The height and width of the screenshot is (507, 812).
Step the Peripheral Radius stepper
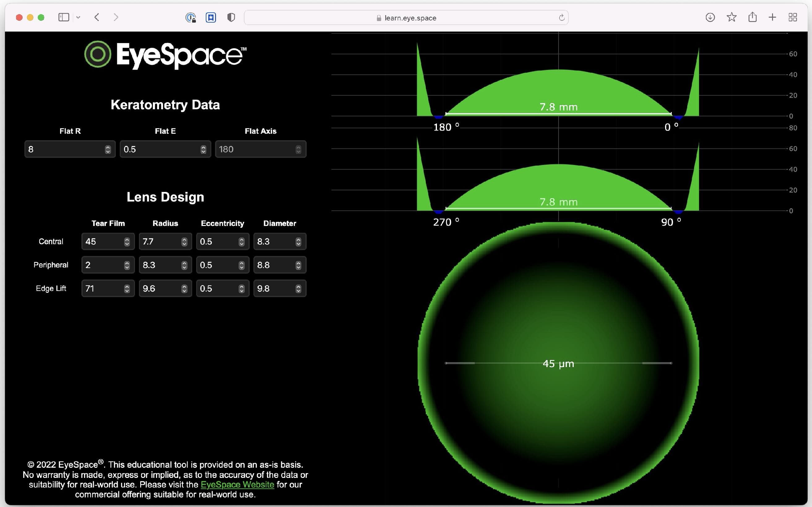pyautogui.click(x=184, y=265)
